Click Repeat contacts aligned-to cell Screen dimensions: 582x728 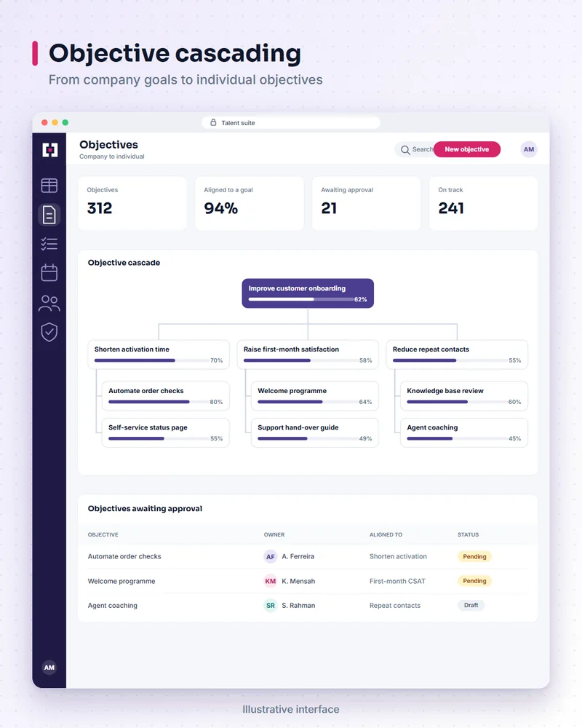[x=395, y=606]
